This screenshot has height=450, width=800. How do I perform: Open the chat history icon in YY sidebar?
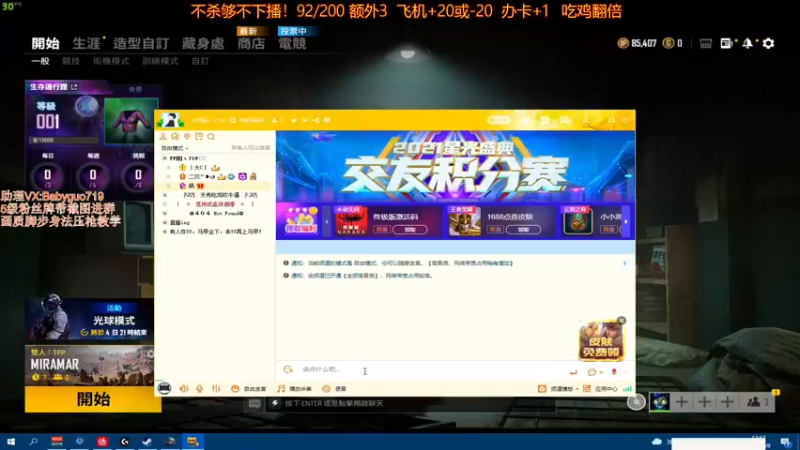(175, 137)
